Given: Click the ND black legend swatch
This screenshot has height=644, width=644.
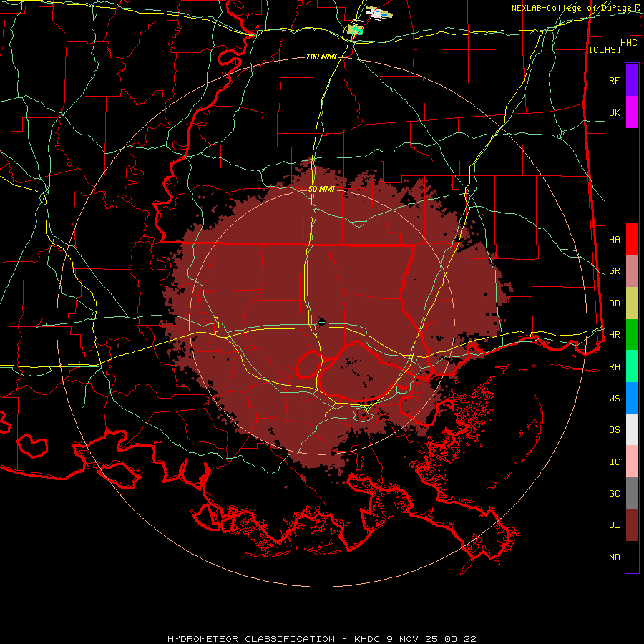Looking at the screenshot, I should point(632,557).
